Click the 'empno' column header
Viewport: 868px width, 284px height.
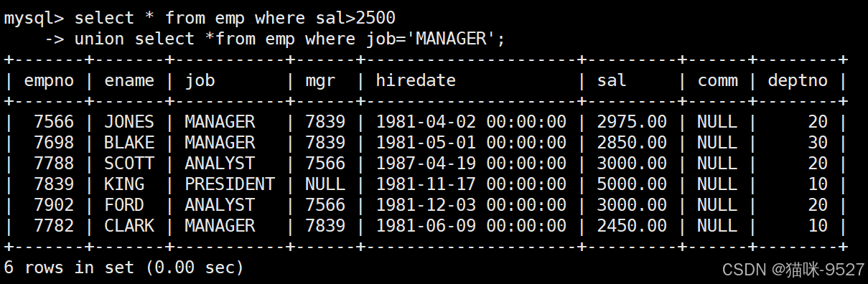coord(49,80)
